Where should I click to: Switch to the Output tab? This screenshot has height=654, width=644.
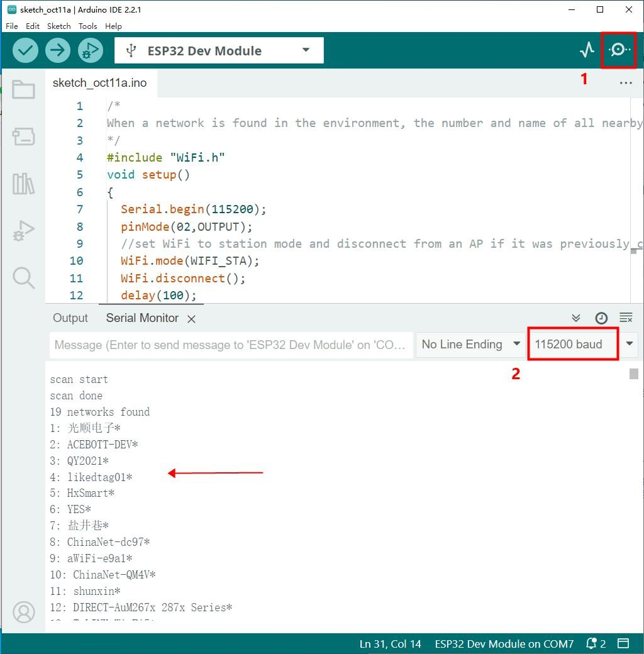pyautogui.click(x=70, y=318)
